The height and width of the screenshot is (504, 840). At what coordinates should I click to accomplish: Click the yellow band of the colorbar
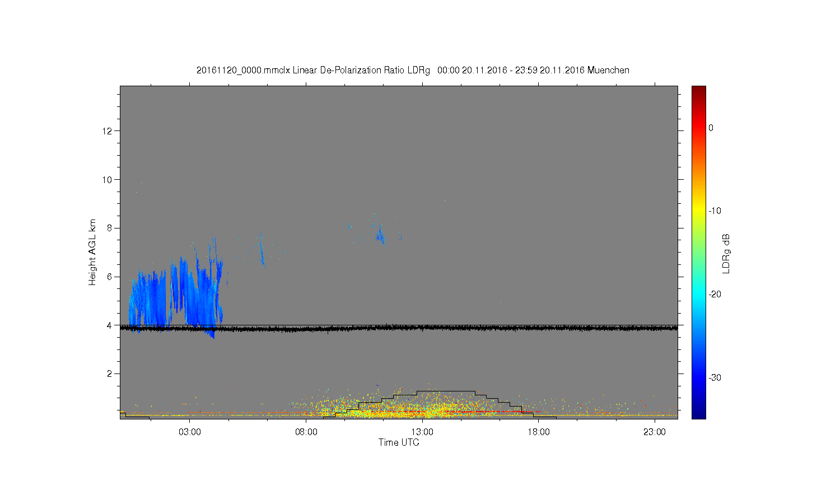[x=699, y=211]
